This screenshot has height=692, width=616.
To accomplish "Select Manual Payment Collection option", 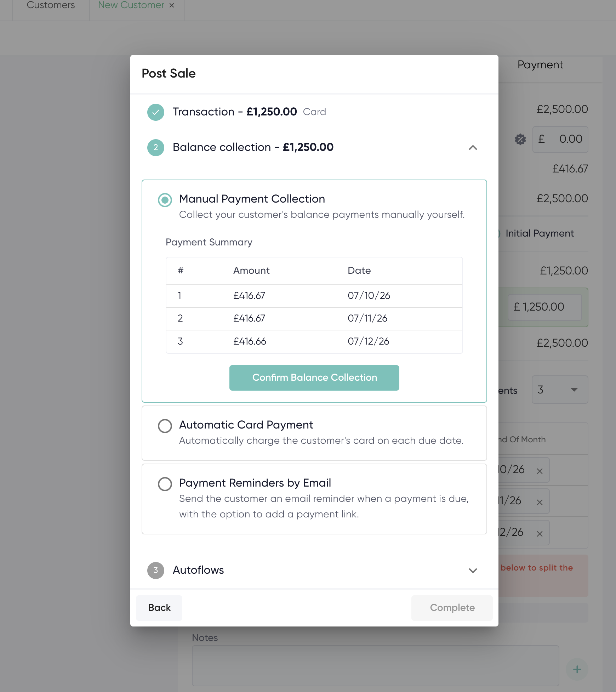I will tap(165, 200).
